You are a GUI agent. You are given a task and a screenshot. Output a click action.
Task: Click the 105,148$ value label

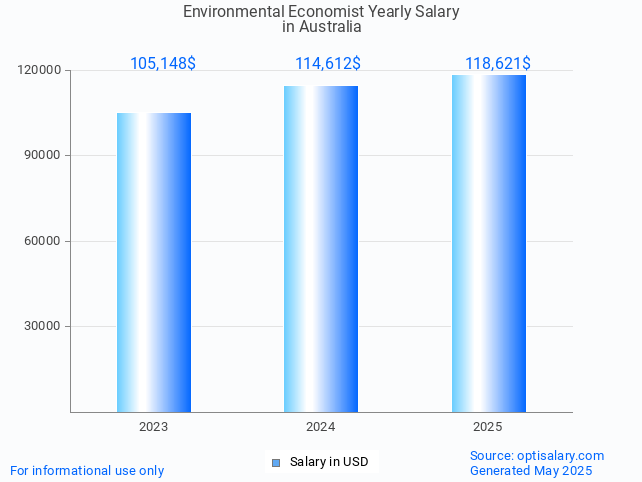[163, 63]
